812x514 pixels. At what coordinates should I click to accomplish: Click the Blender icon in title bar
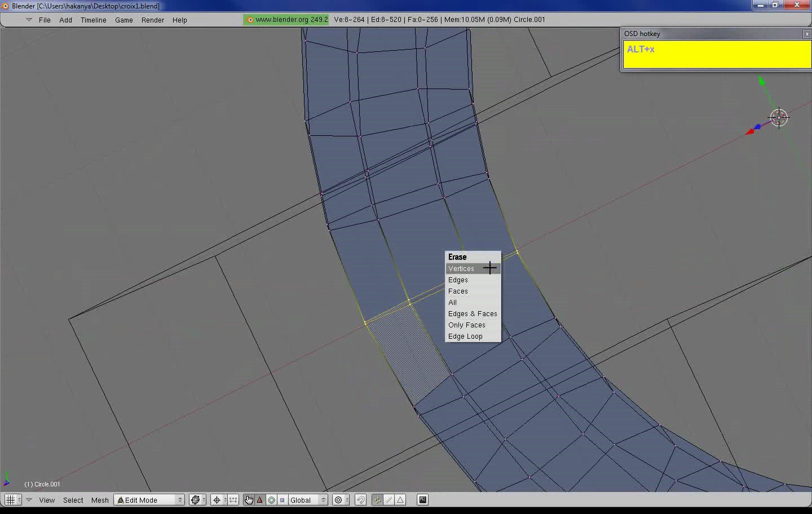click(5, 6)
